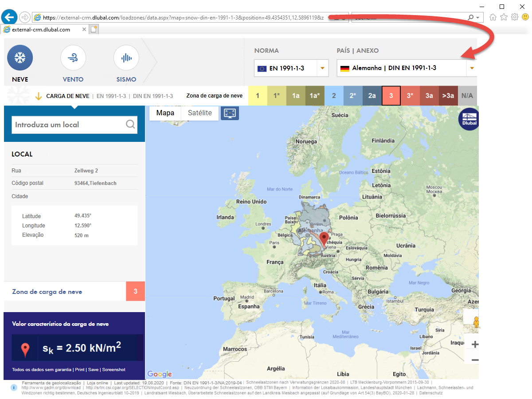The width and height of the screenshot is (532, 399).
Task: Switch to the Vento wind icon
Action: [73, 58]
